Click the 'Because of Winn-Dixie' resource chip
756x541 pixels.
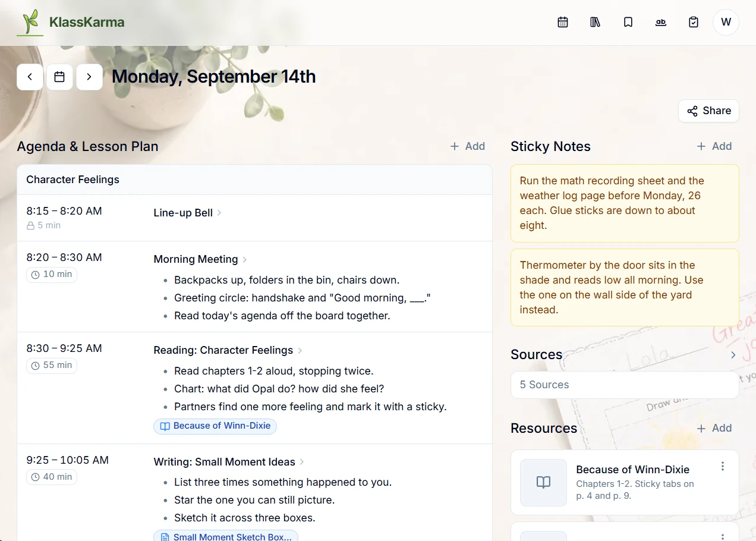click(215, 426)
